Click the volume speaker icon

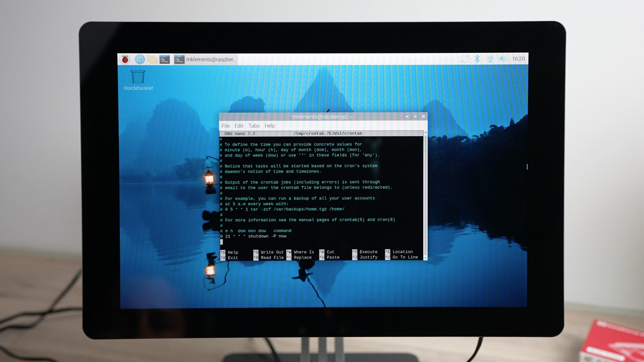pos(502,59)
